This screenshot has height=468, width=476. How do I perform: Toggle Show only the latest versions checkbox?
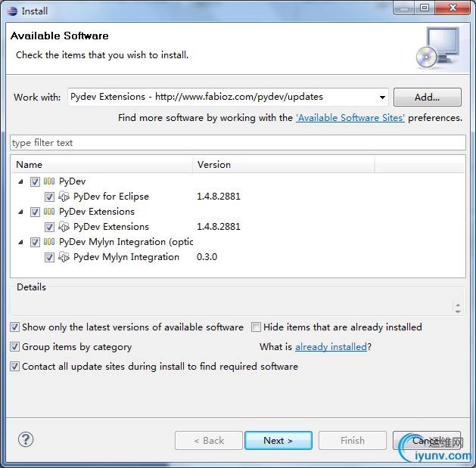[14, 327]
